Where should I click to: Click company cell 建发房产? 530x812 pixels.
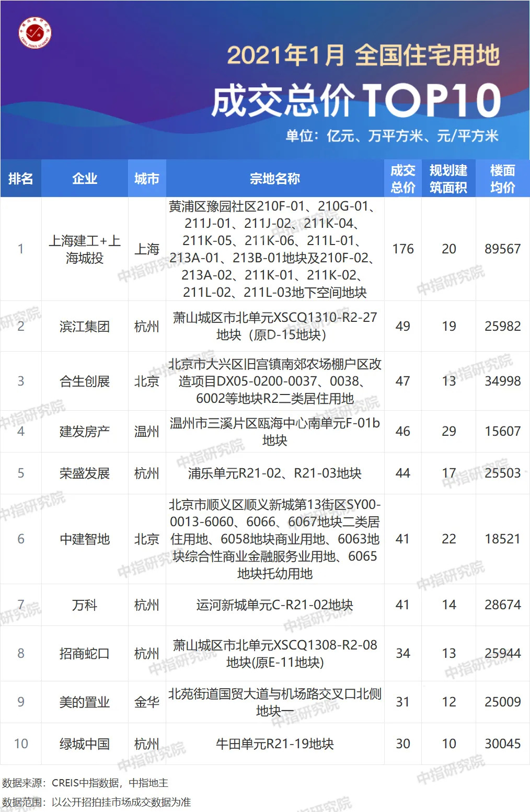point(85,432)
